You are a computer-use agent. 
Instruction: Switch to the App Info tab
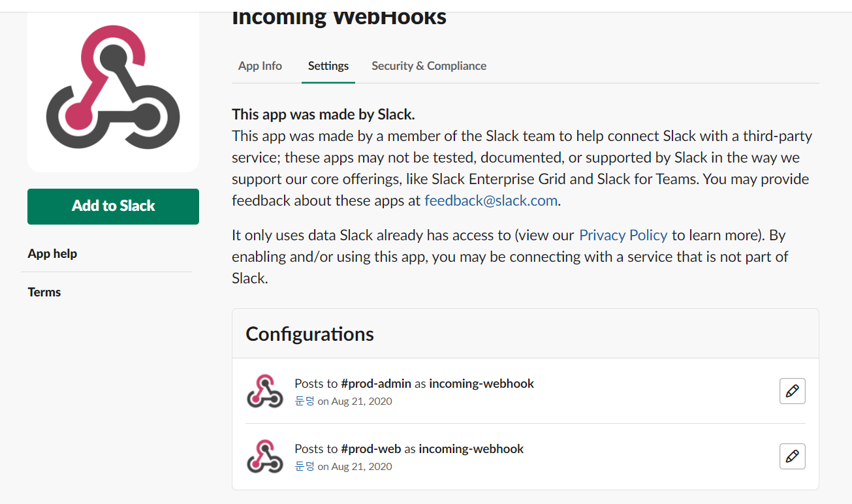(x=260, y=66)
